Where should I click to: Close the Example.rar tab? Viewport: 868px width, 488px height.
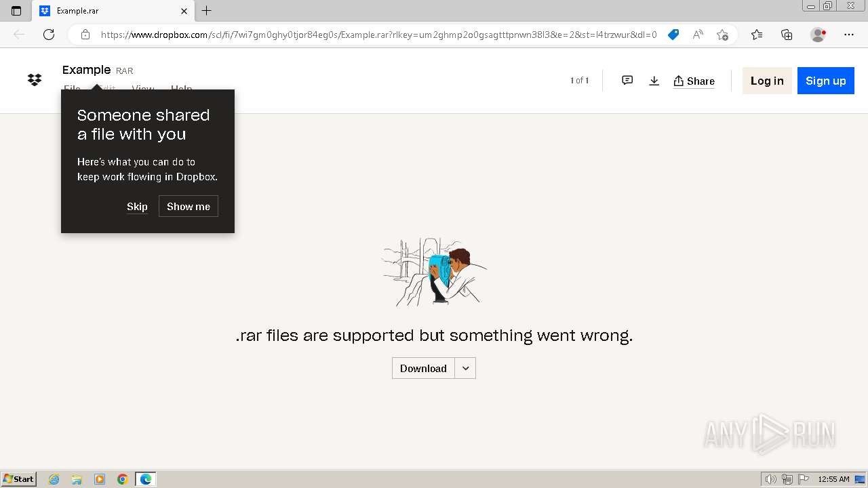pyautogui.click(x=184, y=11)
